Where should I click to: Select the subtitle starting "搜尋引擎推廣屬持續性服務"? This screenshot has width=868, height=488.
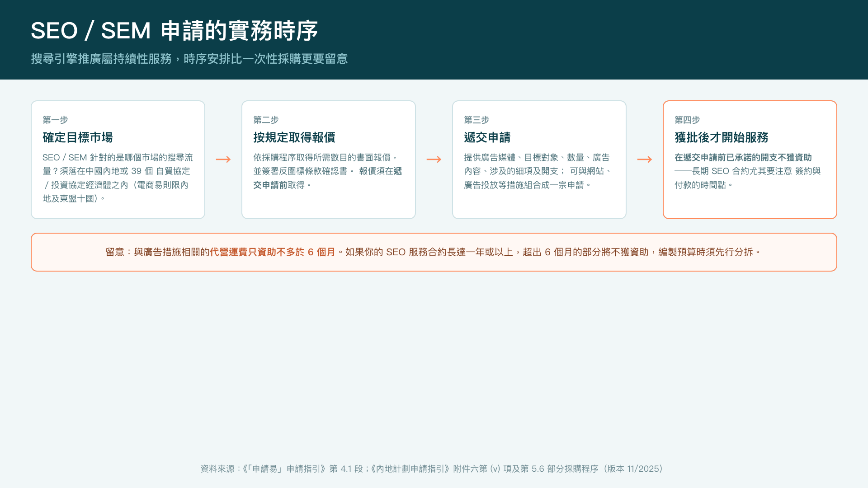coord(189,59)
